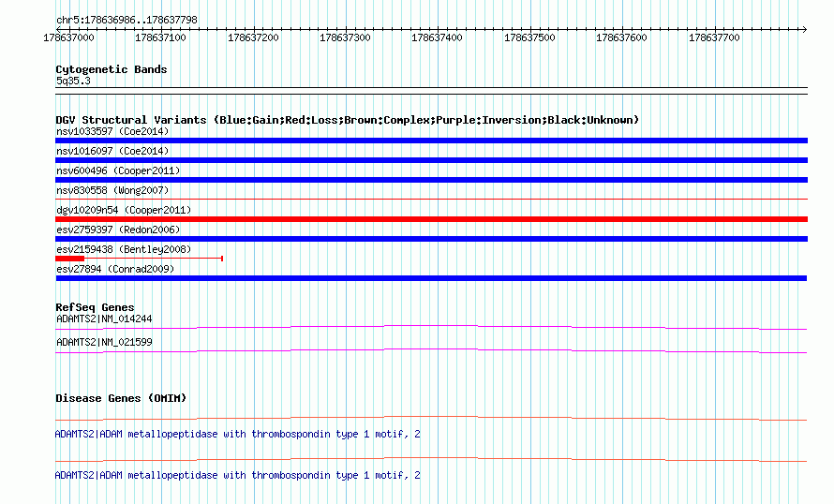This screenshot has height=504, width=834.
Task: Open variant nsv1016097 (Coe2014) label
Action: 112,151
